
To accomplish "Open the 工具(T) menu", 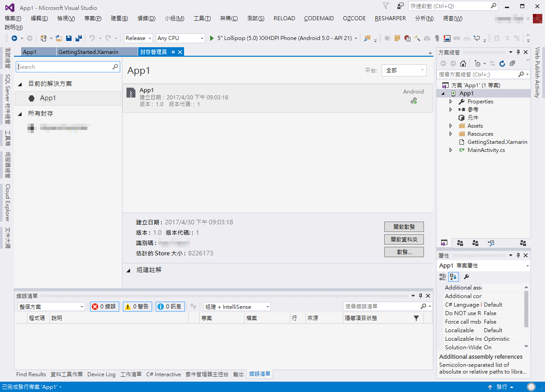I will point(202,18).
